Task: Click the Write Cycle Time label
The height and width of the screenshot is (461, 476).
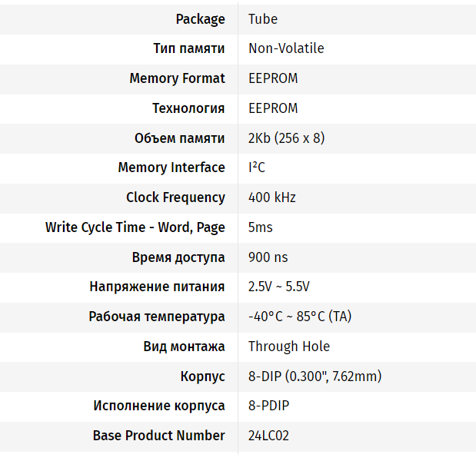Action: pyautogui.click(x=135, y=227)
